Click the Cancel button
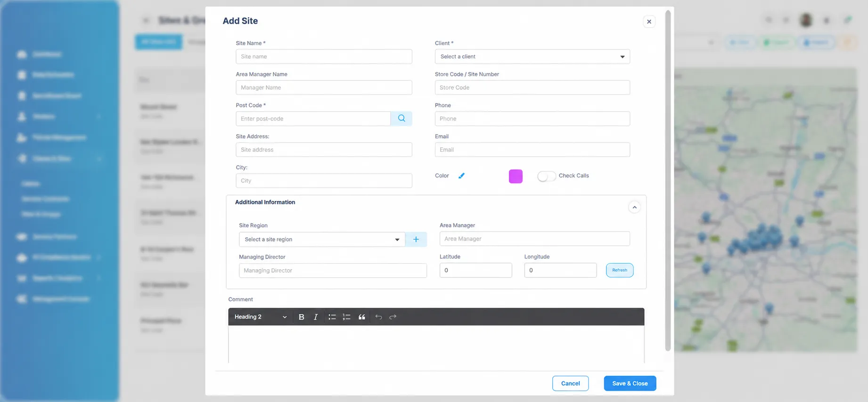Screen dimensions: 868x402 click(x=570, y=383)
